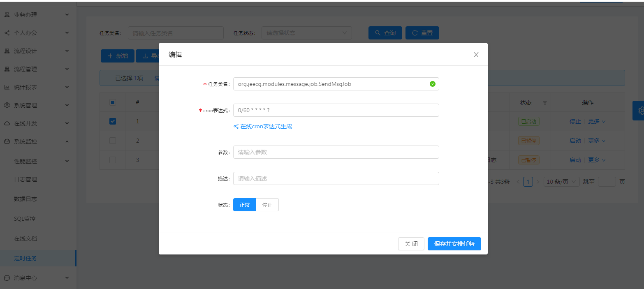644x289 pixels.
Task: Close the 编辑 dialog with X icon
Action: click(476, 55)
